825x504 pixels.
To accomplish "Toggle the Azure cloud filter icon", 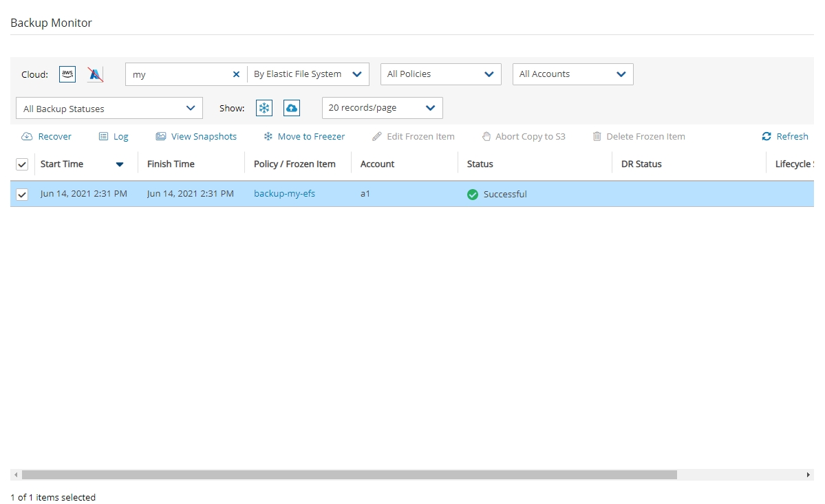I will [96, 74].
